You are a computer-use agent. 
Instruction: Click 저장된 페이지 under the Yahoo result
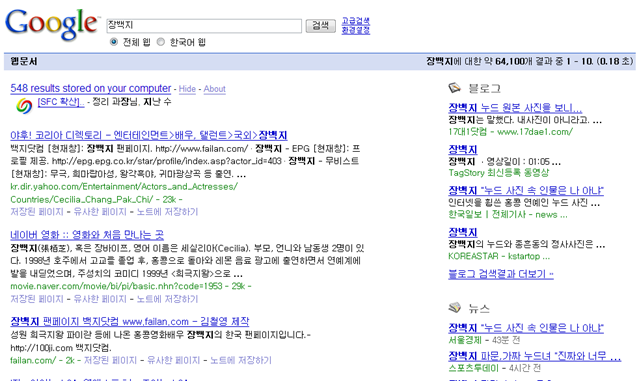tap(37, 212)
